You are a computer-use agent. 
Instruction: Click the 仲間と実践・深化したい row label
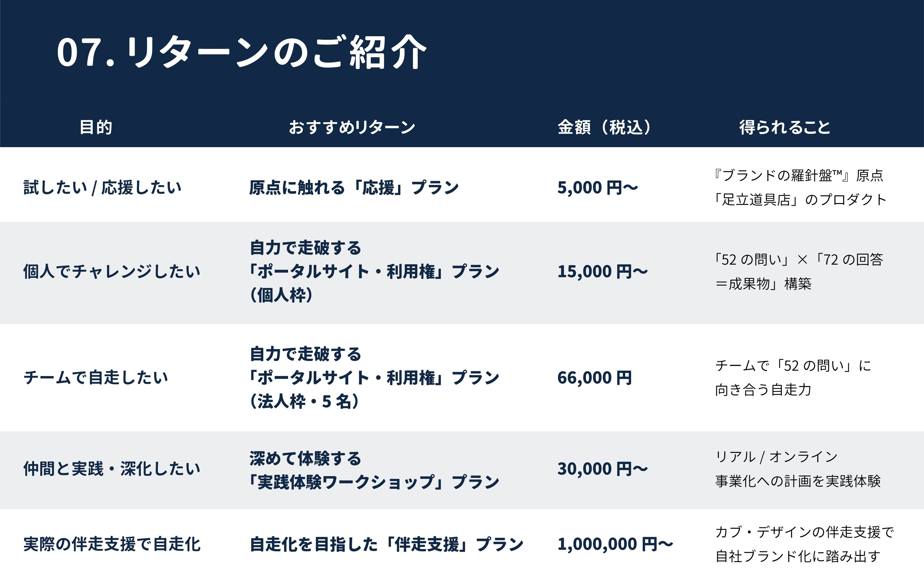pyautogui.click(x=112, y=469)
